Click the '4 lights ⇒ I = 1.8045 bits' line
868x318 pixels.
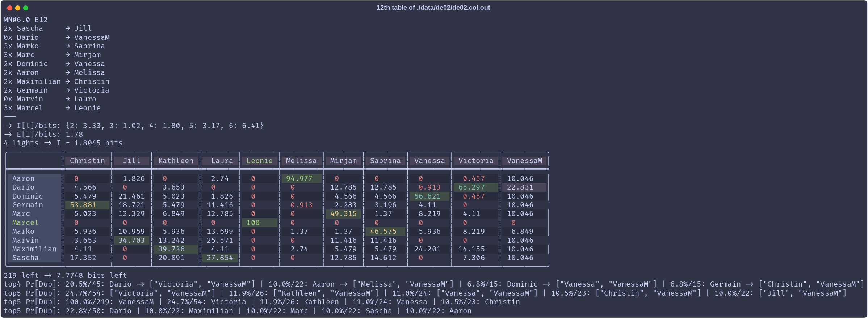pos(63,143)
